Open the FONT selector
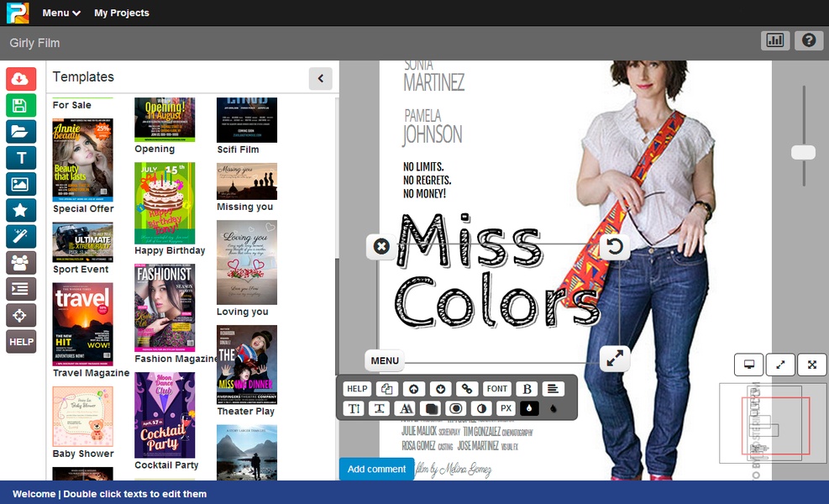The width and height of the screenshot is (829, 504). coord(497,389)
